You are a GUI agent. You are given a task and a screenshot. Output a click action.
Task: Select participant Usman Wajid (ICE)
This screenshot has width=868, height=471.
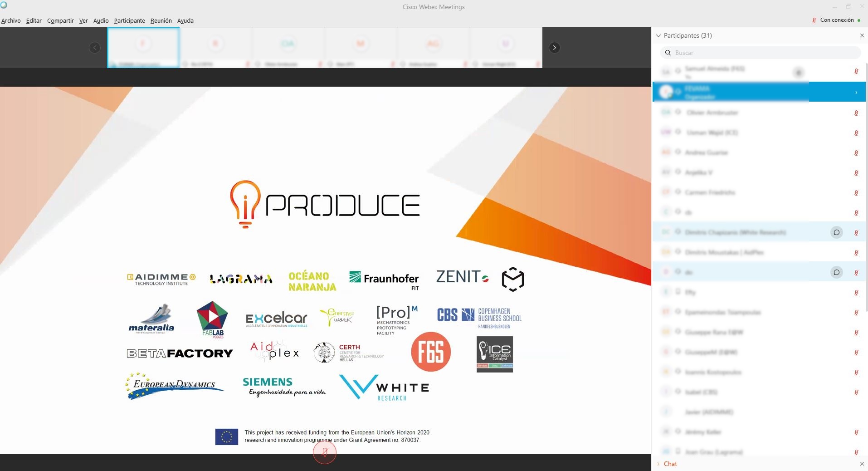759,132
